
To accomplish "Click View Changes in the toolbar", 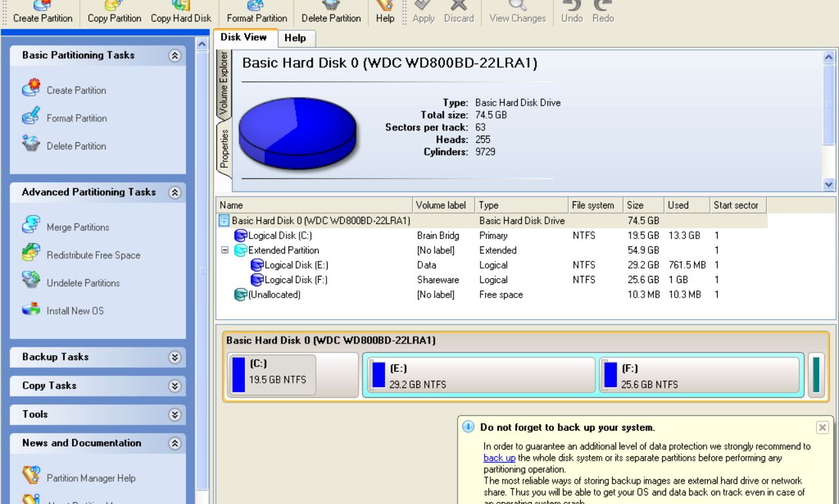I will click(x=518, y=12).
